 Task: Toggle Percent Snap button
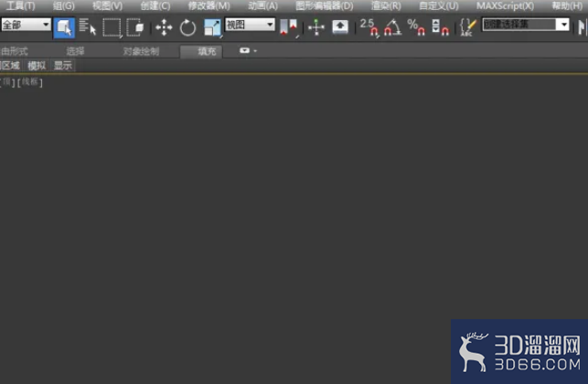[416, 27]
